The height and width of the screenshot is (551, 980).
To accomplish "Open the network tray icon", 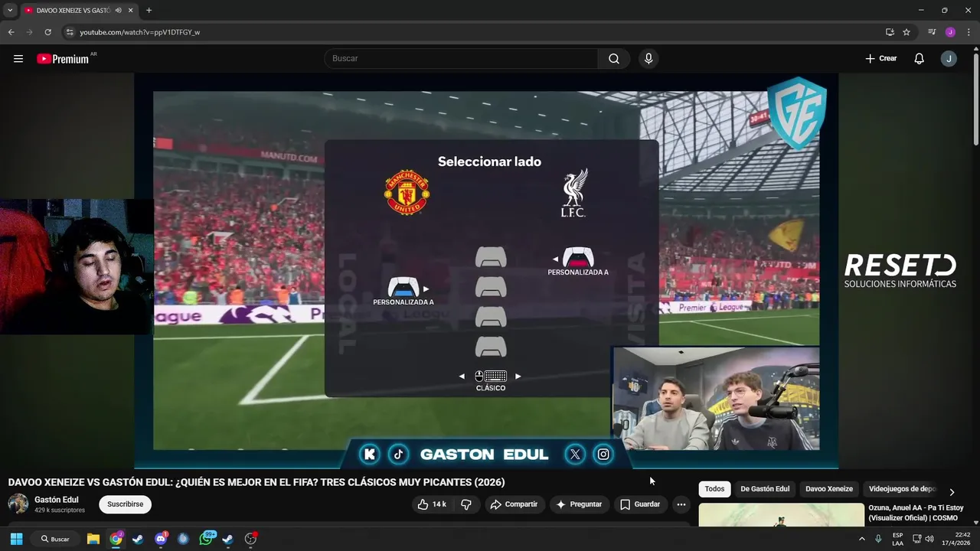I will coord(917,539).
